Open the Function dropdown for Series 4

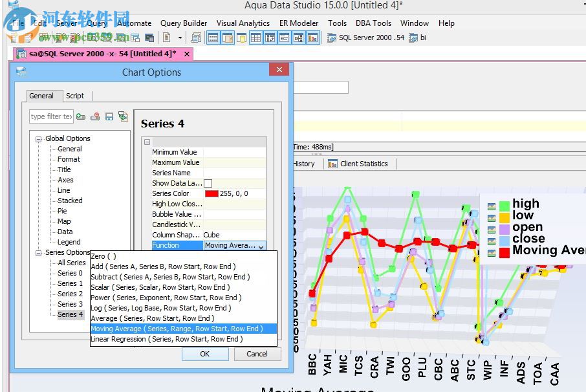click(259, 245)
